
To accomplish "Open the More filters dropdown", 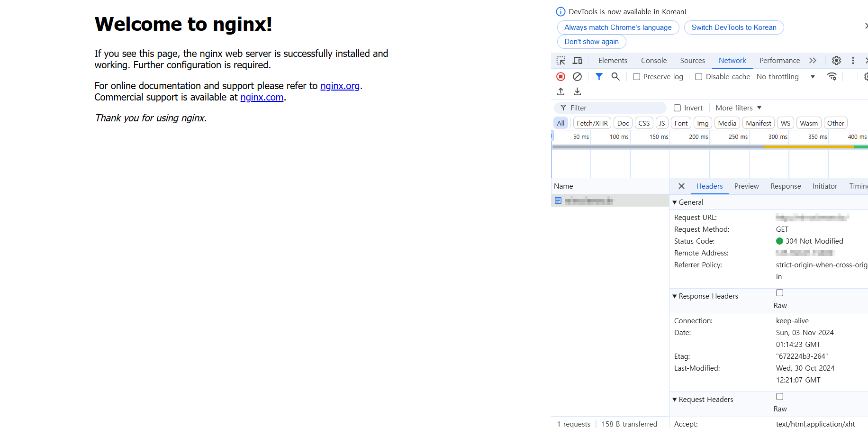I will (738, 108).
